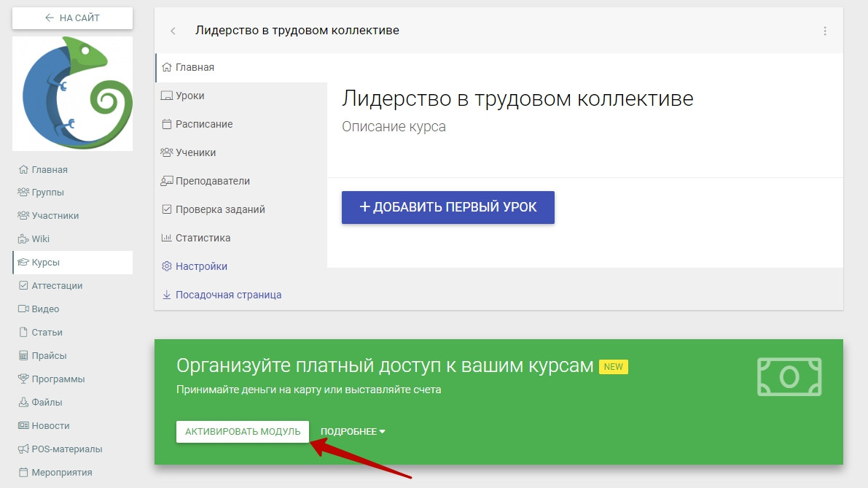The height and width of the screenshot is (488, 868).
Task: Open the Расписание course tab
Action: pos(204,124)
